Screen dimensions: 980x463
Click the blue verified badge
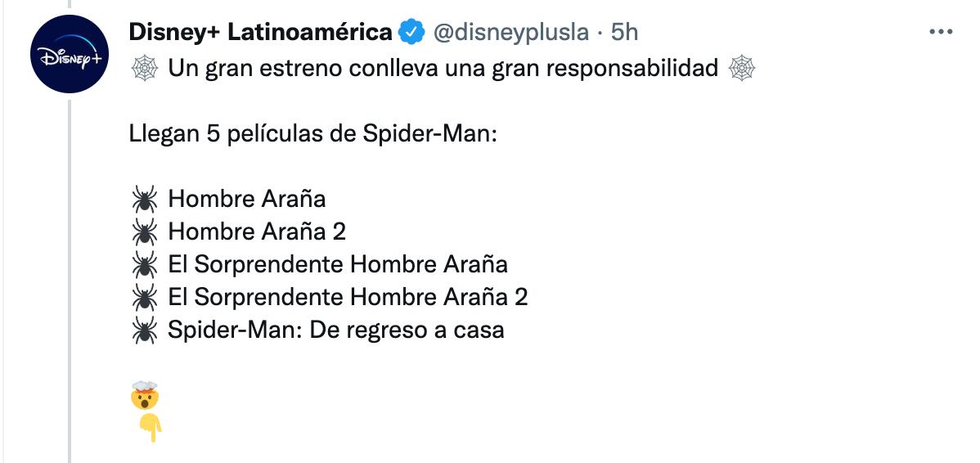[411, 33]
